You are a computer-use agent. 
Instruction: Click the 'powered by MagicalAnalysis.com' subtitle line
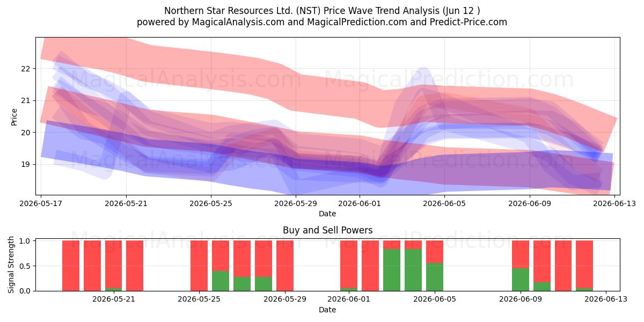322,22
